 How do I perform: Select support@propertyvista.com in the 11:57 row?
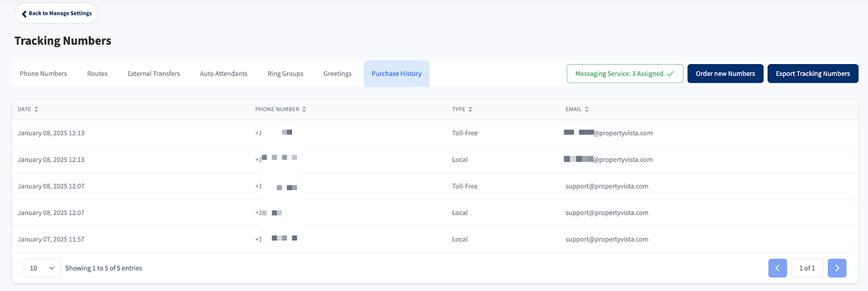[607, 239]
